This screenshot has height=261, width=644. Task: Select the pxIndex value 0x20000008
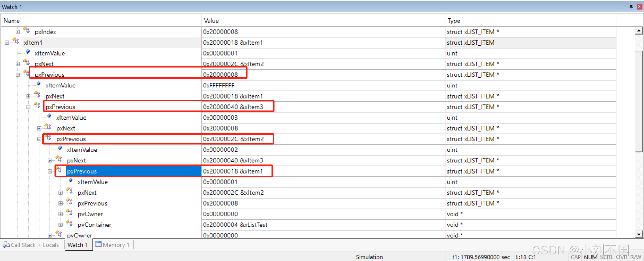pos(220,32)
